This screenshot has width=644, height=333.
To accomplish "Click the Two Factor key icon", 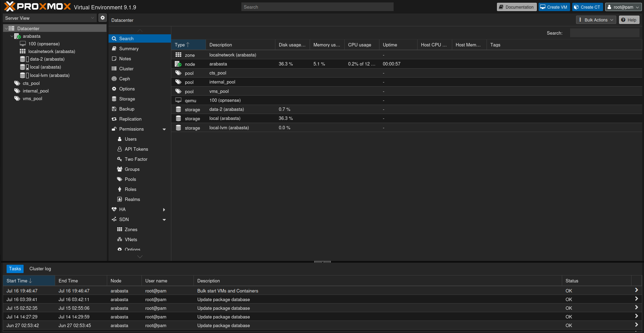I will 120,159.
